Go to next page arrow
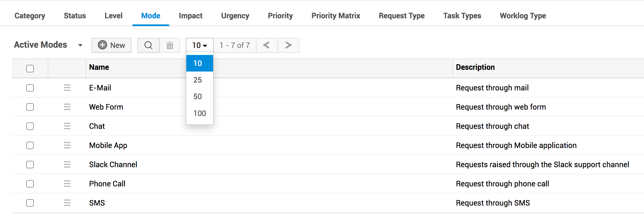The image size is (644, 214). pyautogui.click(x=288, y=45)
